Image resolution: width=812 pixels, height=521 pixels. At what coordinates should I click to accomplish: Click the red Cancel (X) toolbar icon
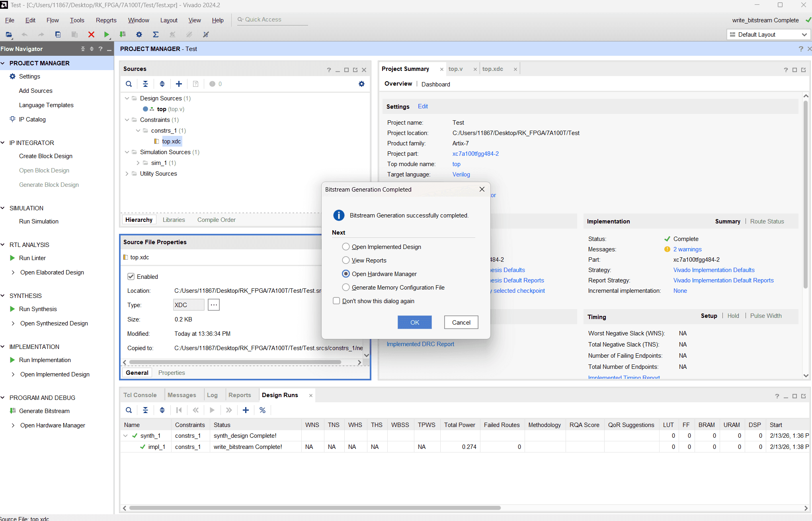[91, 35]
